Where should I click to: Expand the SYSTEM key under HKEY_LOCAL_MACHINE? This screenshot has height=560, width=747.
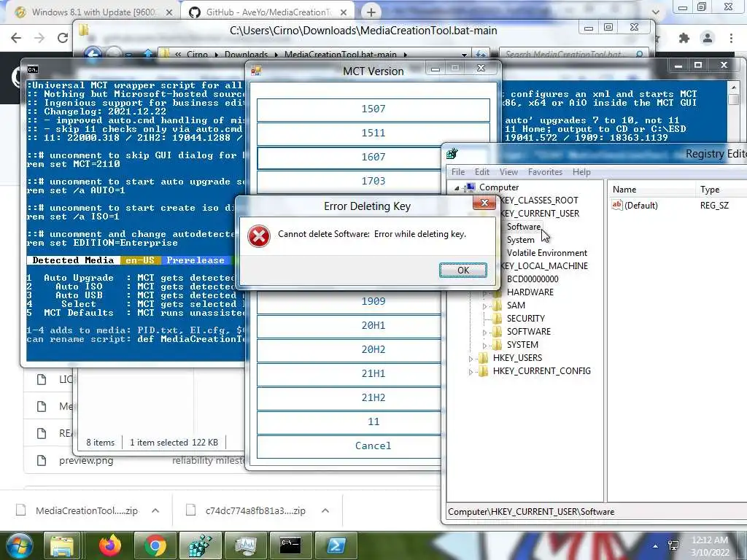coord(484,346)
